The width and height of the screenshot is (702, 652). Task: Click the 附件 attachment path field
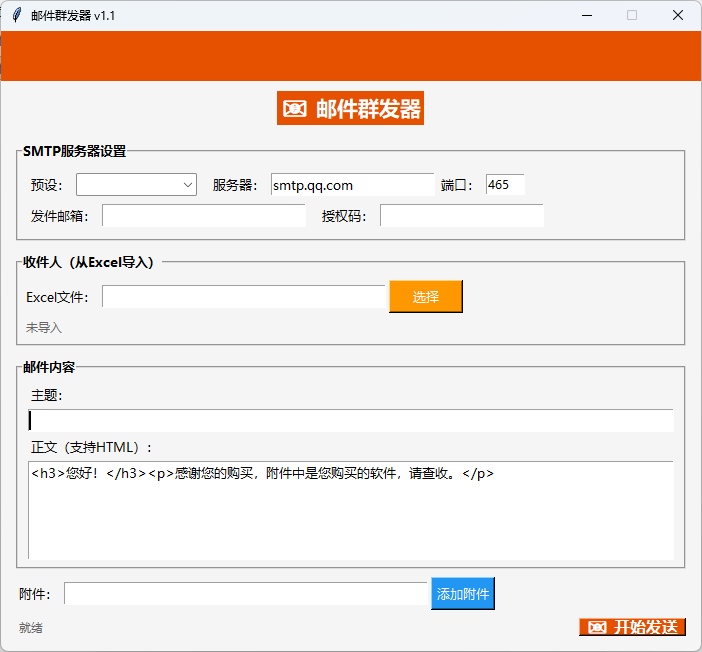click(245, 593)
